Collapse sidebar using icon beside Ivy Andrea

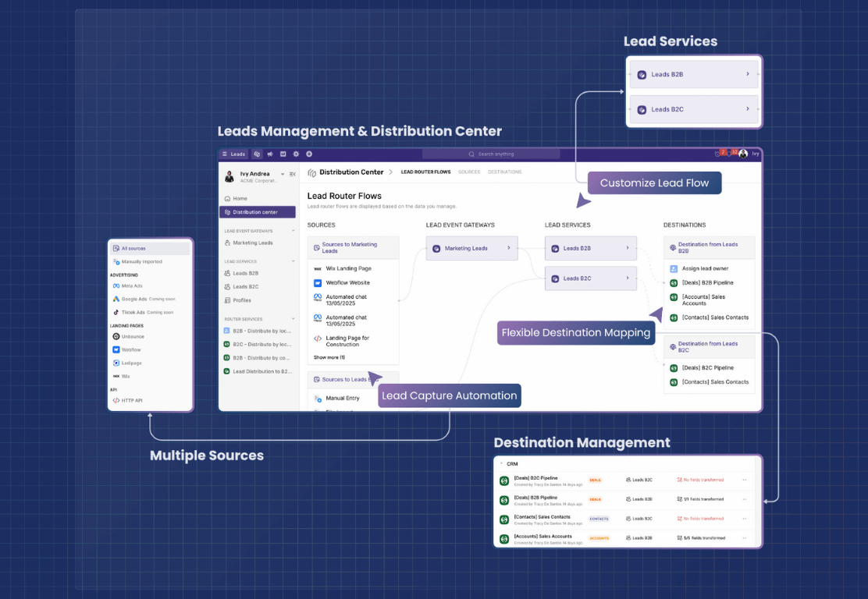pos(293,174)
